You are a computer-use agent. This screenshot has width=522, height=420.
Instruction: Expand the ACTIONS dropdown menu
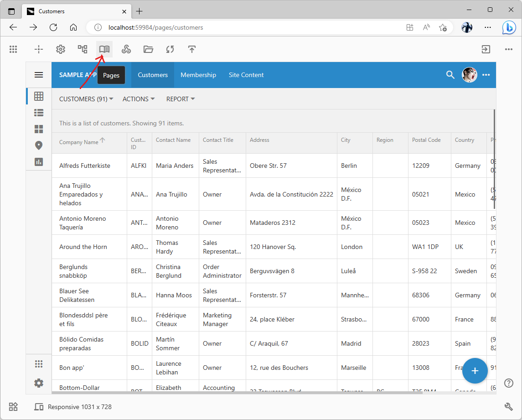coord(139,99)
